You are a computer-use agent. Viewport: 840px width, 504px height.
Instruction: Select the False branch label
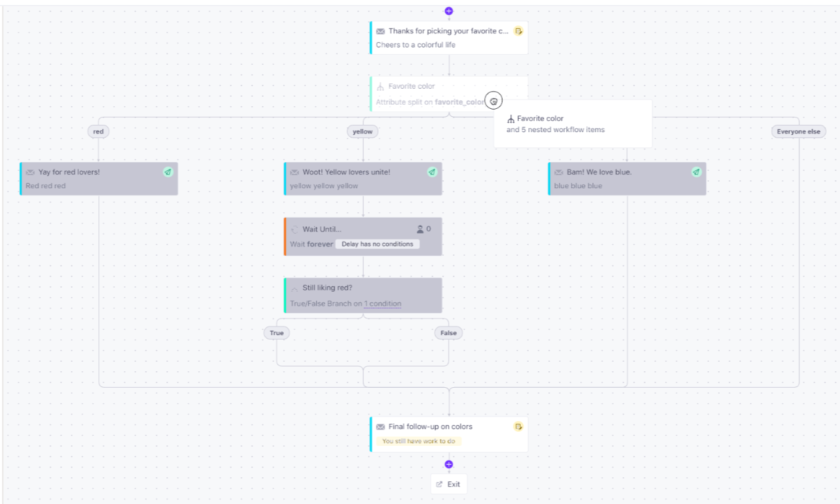[x=449, y=332]
